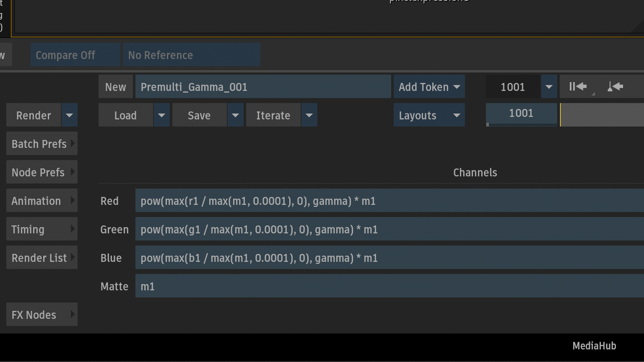Open the Animation menu
This screenshot has height=362, width=644.
[42, 201]
